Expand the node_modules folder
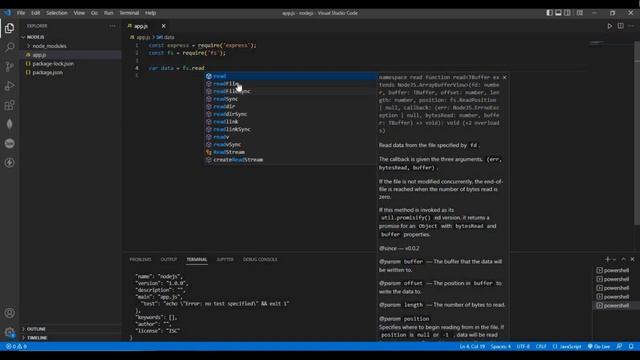 tap(49, 46)
